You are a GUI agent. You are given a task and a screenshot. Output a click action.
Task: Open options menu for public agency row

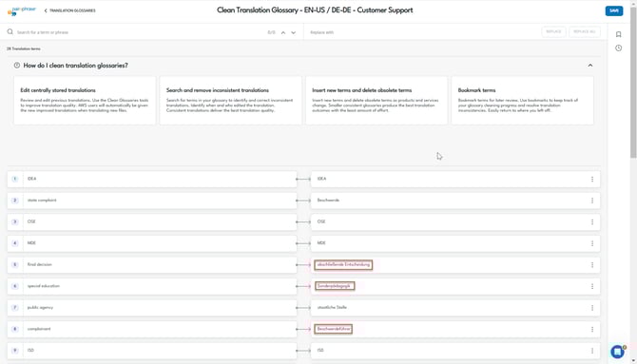592,308
